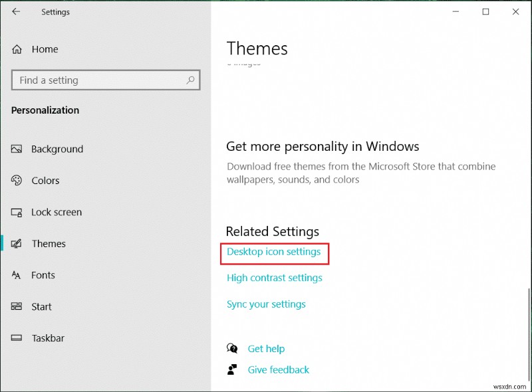Click the Start section icon
The height and width of the screenshot is (392, 532).
point(17,306)
